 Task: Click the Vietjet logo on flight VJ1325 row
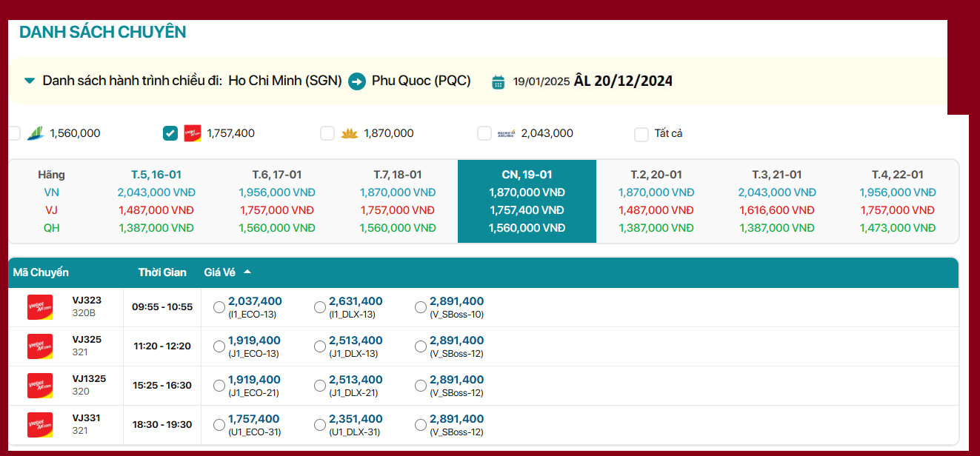(x=40, y=385)
